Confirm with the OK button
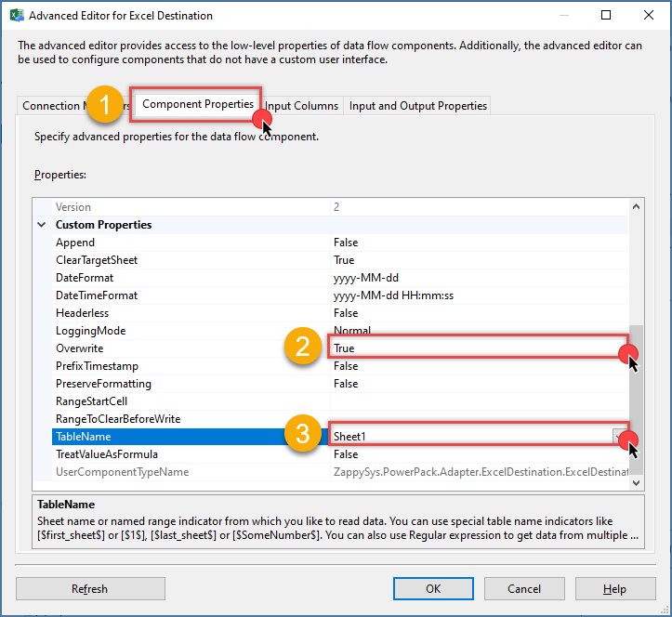This screenshot has height=617, width=672. 433,588
